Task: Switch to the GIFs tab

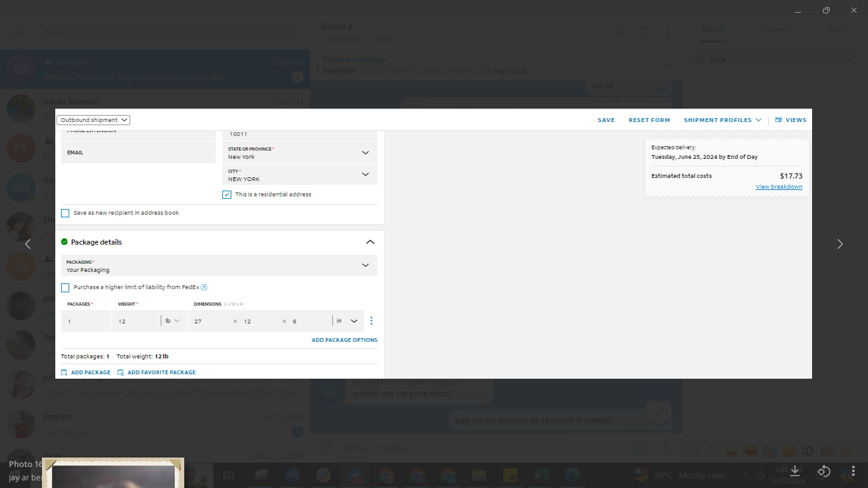Action: pyautogui.click(x=837, y=29)
